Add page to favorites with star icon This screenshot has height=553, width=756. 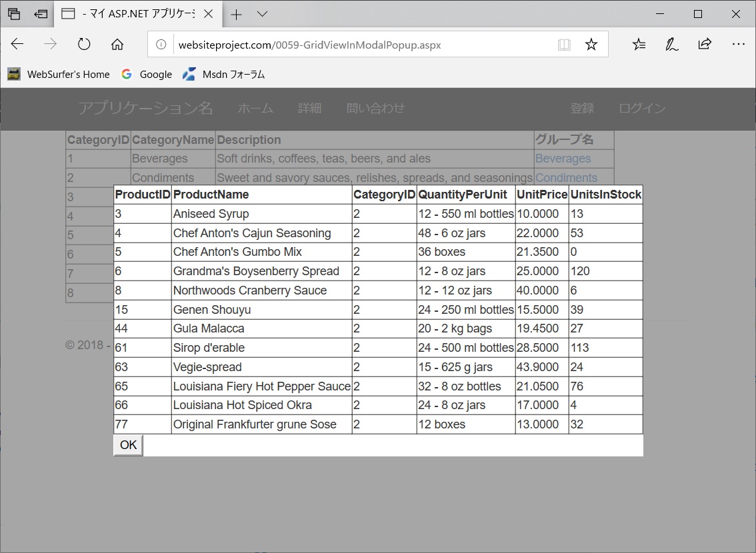click(591, 45)
